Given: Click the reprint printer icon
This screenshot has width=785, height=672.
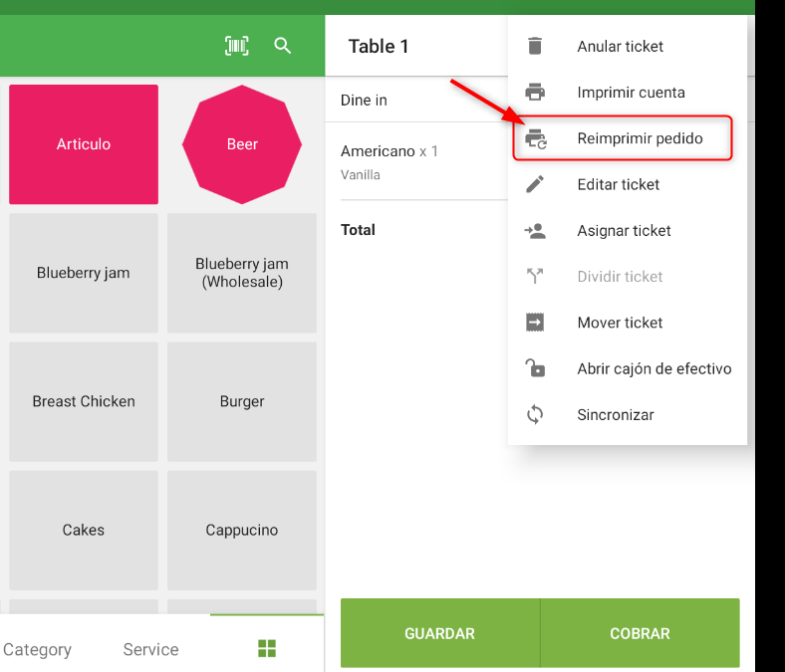Looking at the screenshot, I should 536,138.
